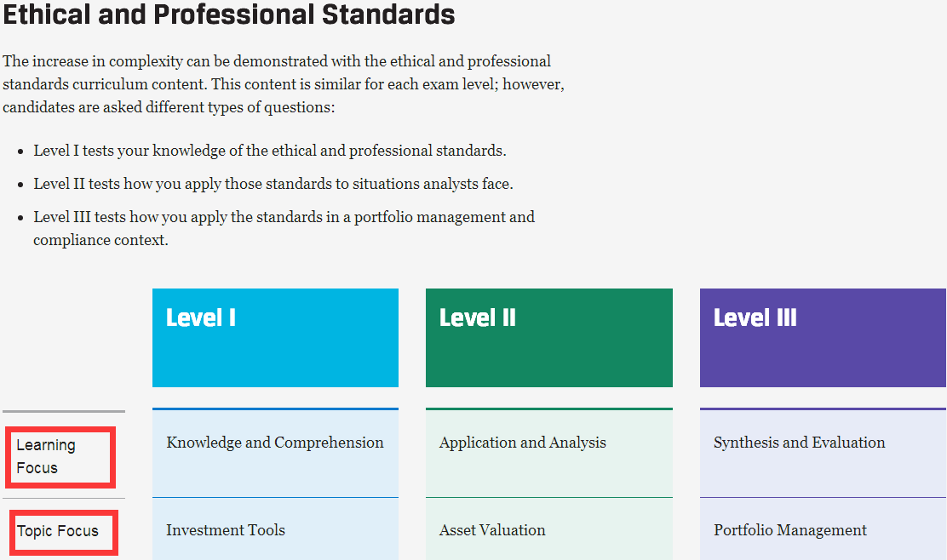The height and width of the screenshot is (560, 947).
Task: Click the Ethical and Professional Standards heading
Action: [x=229, y=14]
